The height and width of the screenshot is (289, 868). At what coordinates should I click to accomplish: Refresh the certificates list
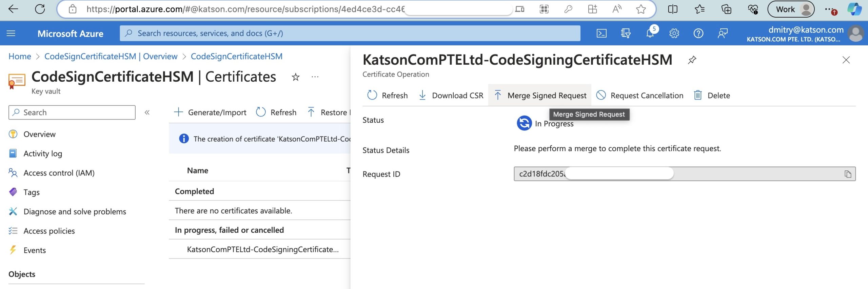coord(276,112)
